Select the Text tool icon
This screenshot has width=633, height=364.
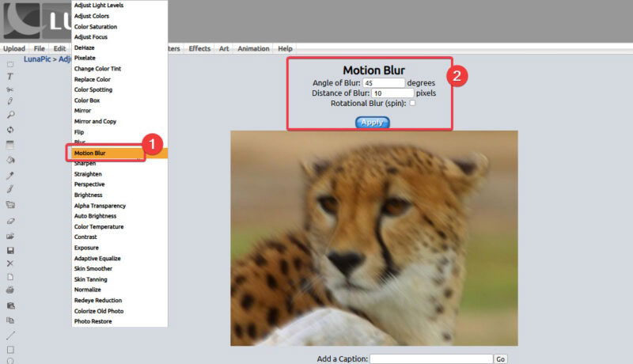[10, 77]
